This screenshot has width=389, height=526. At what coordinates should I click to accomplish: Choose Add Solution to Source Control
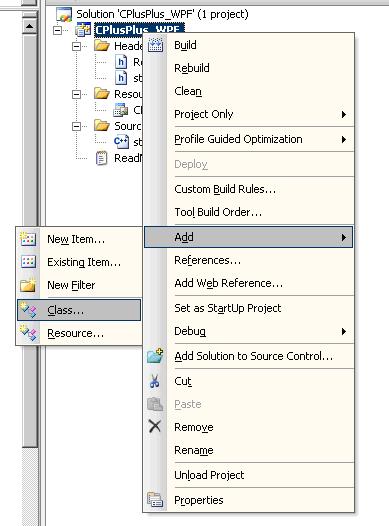tap(248, 356)
